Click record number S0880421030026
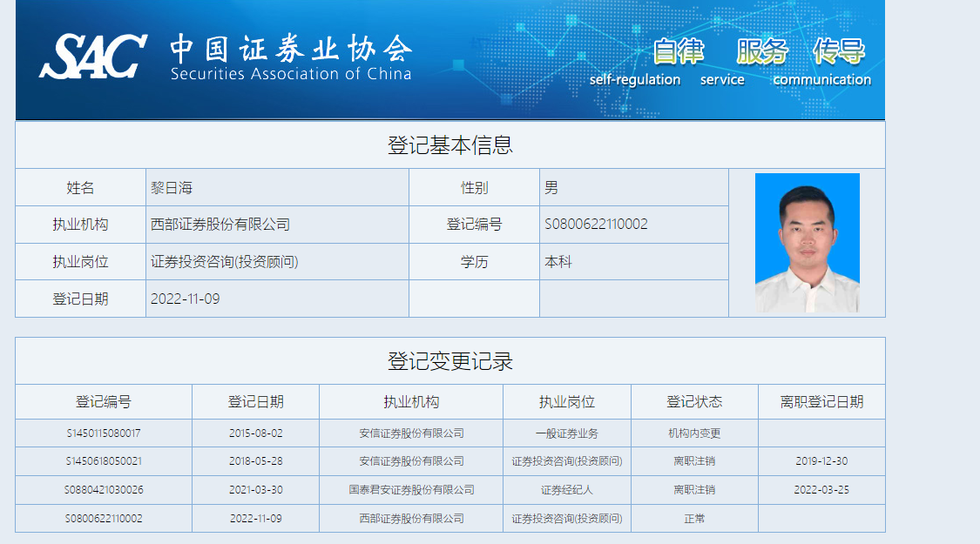980x544 pixels. pyautogui.click(x=104, y=490)
